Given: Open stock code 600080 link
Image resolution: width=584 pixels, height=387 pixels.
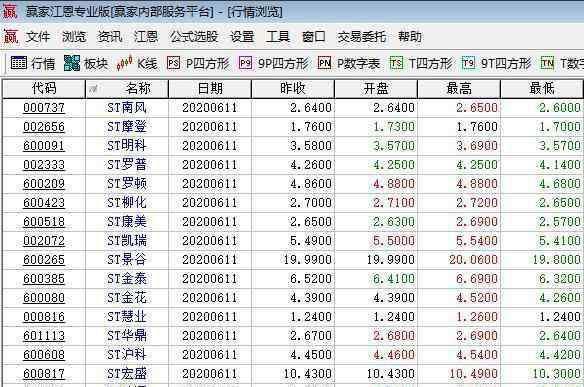Looking at the screenshot, I should [x=44, y=298].
